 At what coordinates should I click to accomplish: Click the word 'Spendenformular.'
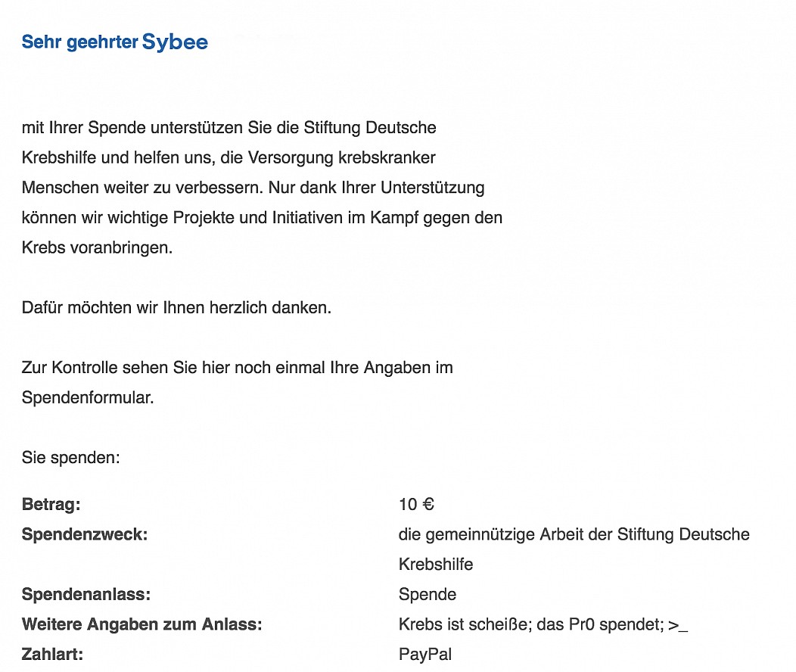[x=88, y=397]
